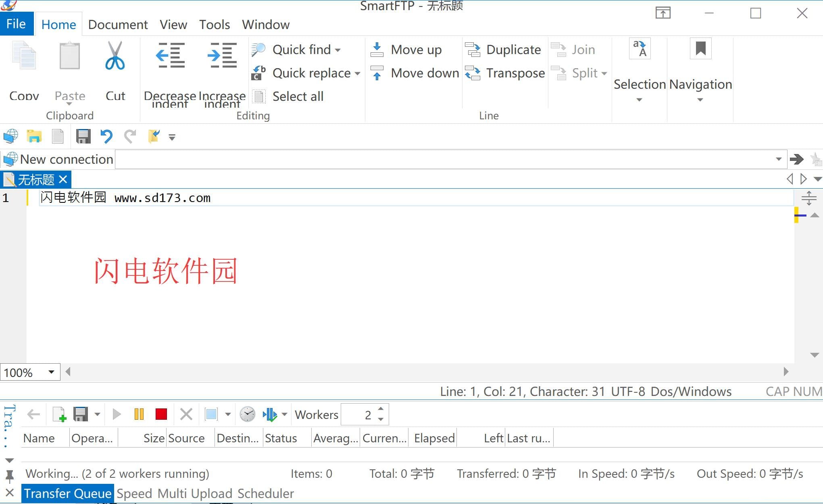Open the document tab list dropdown
Image resolution: width=823 pixels, height=504 pixels.
pyautogui.click(x=817, y=179)
